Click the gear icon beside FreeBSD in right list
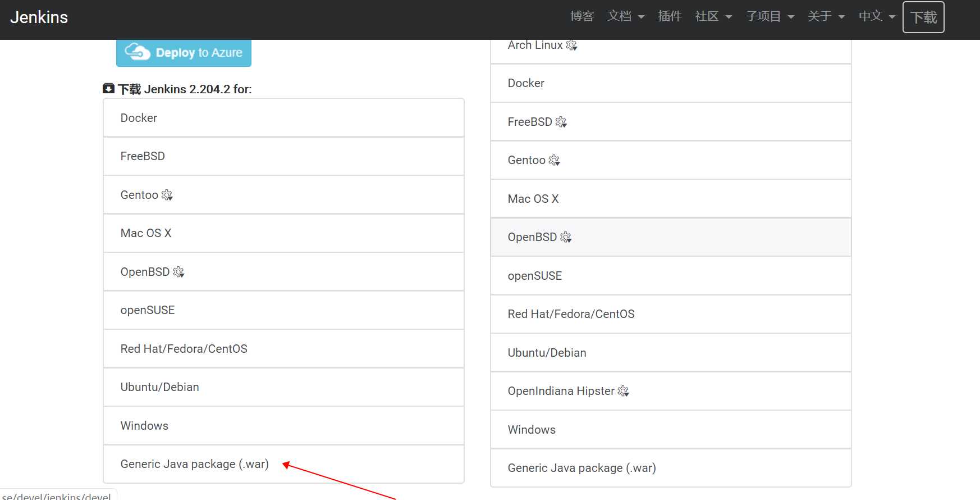 (561, 122)
